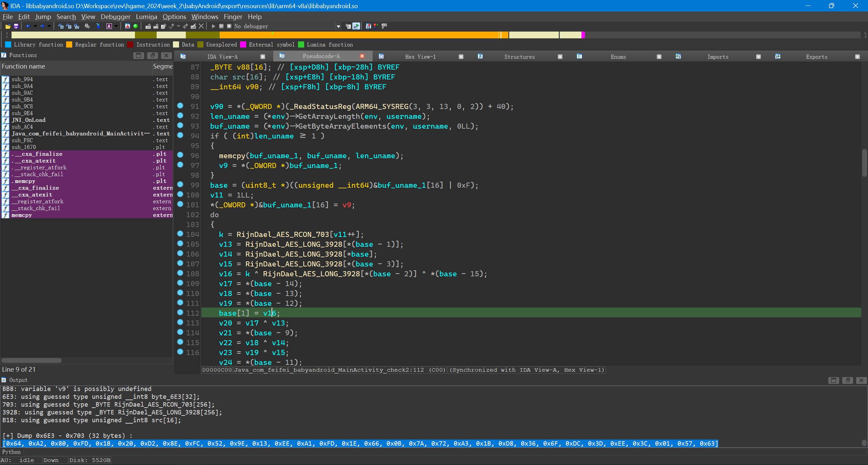Toggle breakpoint dot at line 91
The height and width of the screenshot is (465, 868).
[180, 106]
